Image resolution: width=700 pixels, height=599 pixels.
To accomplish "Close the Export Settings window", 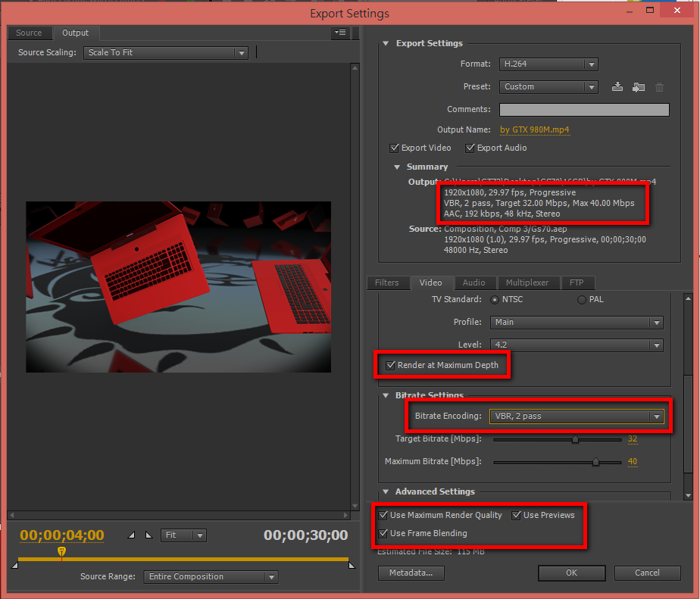I will click(x=677, y=11).
